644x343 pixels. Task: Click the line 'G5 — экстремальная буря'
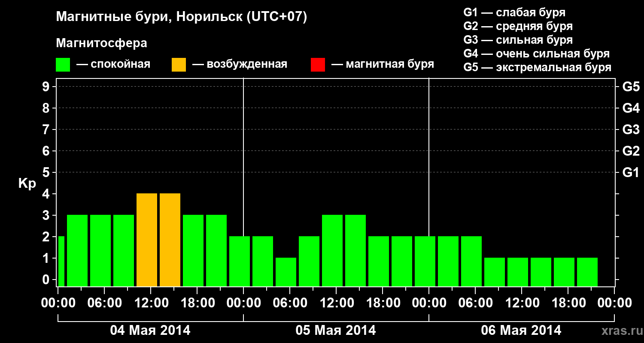click(x=538, y=67)
